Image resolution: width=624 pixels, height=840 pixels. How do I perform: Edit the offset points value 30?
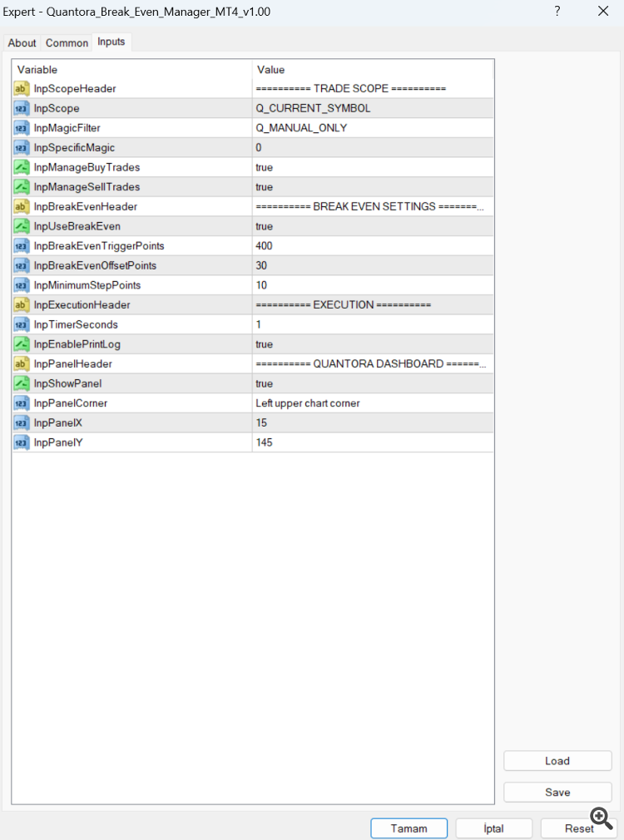[x=373, y=265]
